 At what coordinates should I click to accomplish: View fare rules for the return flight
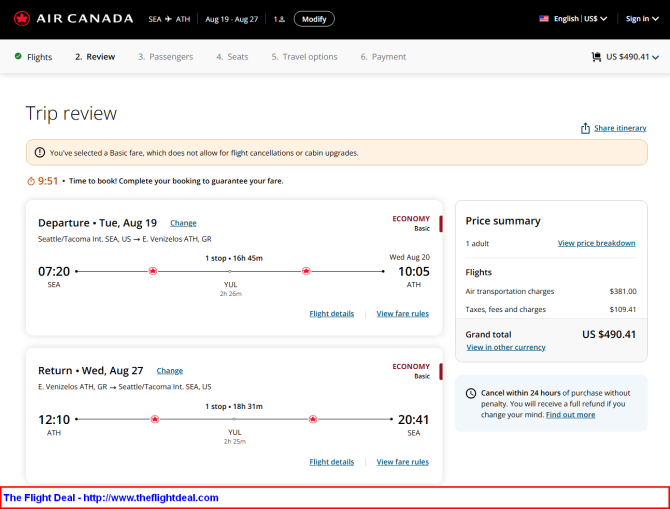403,462
